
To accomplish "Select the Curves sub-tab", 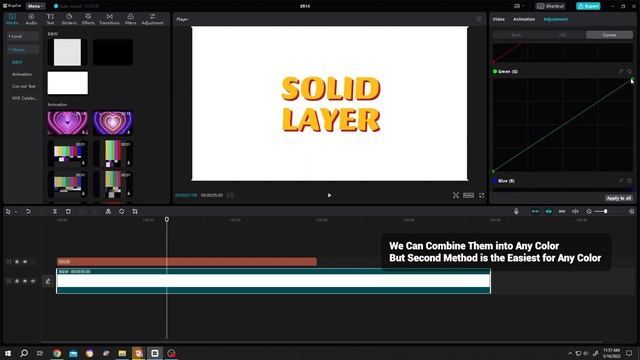I will point(609,35).
